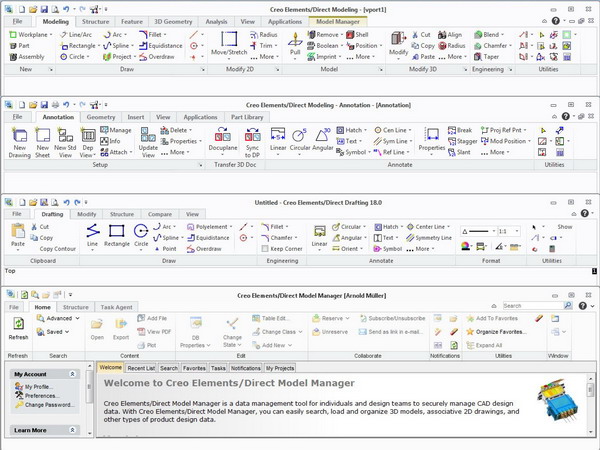
Task: Open the Docuplane tool
Action: (x=223, y=141)
